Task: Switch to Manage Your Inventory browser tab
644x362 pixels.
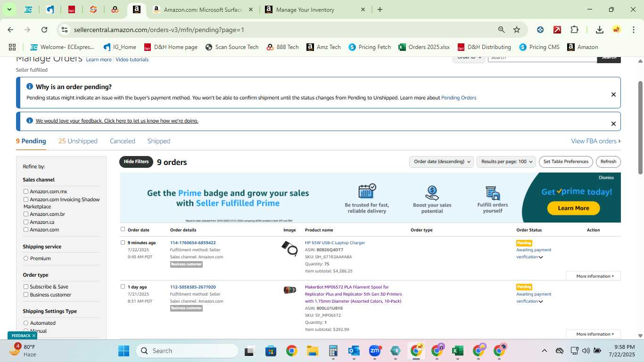Action: [315, 9]
